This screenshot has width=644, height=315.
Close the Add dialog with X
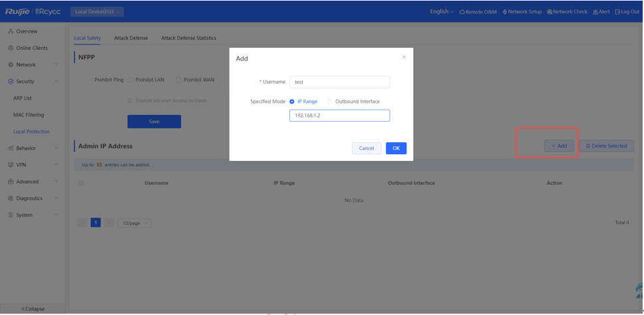[403, 58]
